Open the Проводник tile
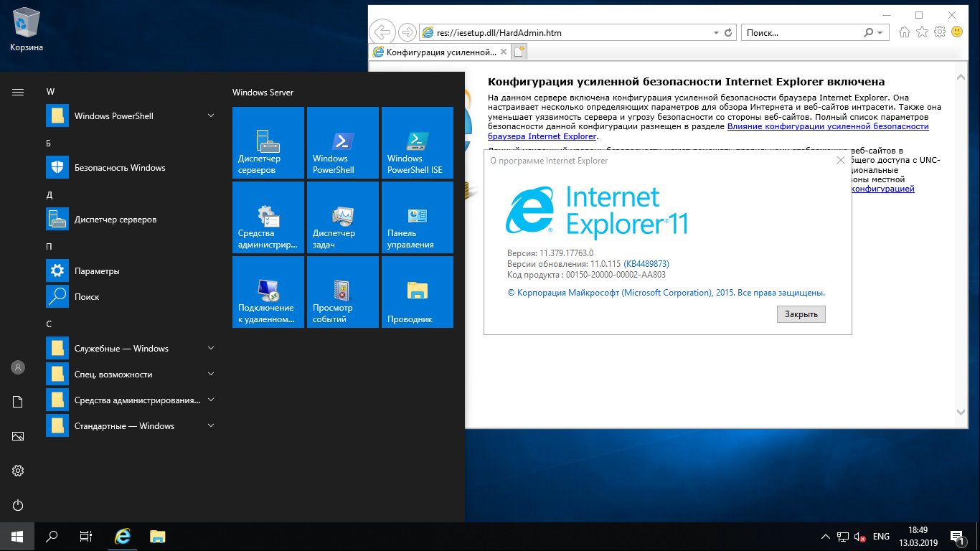This screenshot has height=551, width=980. 418,292
